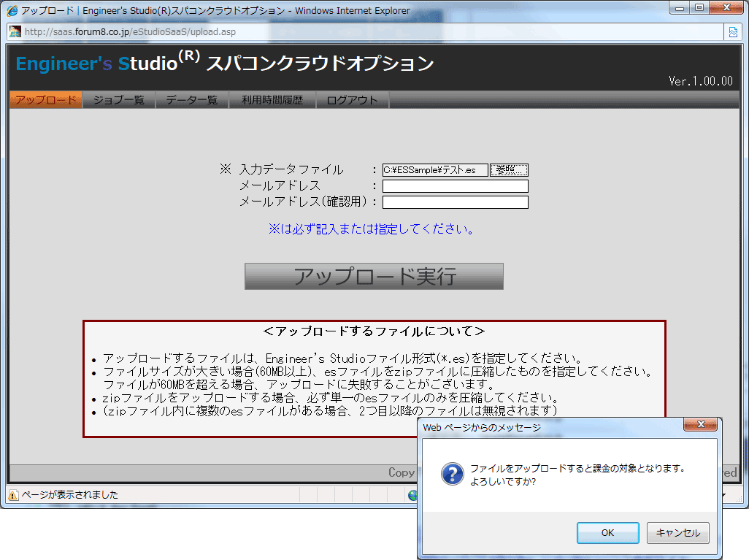Minimize the Internet Explorer window
749x560 pixels.
point(680,8)
